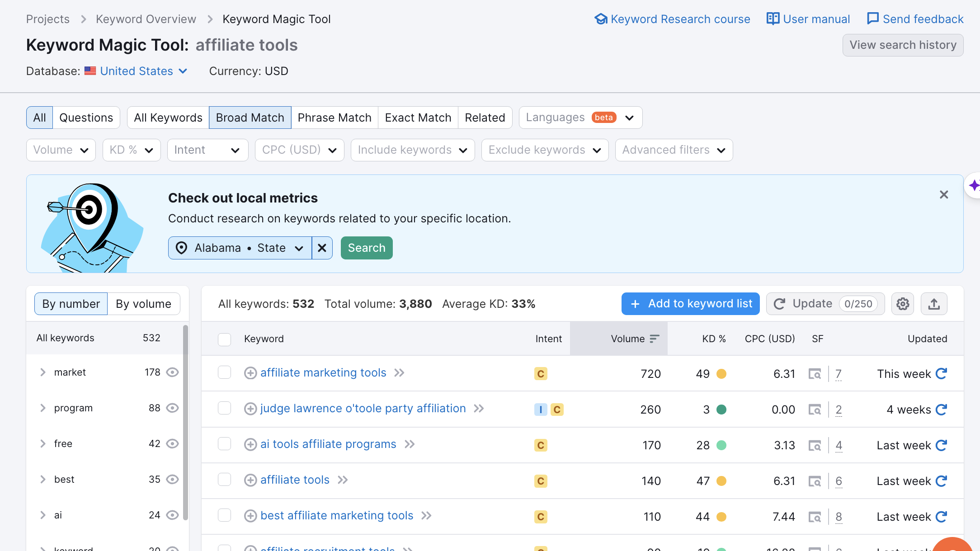Open the KD % filter dropdown
This screenshot has width=980, height=551.
coord(132,150)
